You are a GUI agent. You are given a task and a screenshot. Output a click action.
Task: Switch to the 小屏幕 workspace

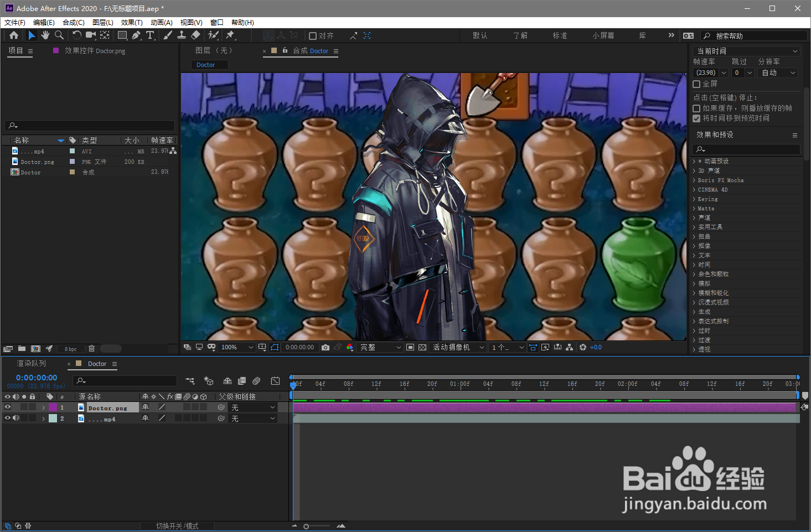pyautogui.click(x=603, y=36)
